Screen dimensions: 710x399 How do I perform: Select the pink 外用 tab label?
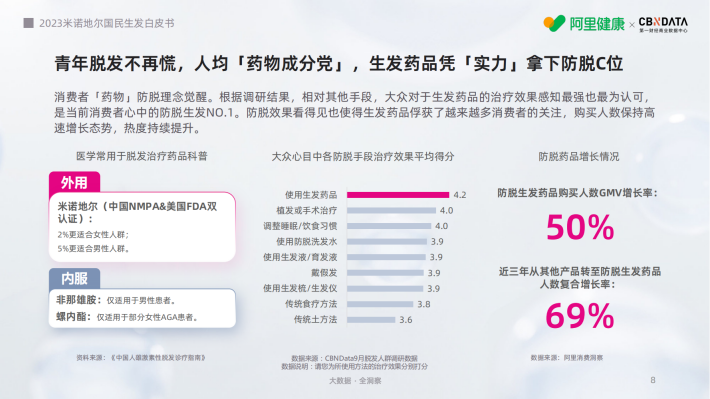[74, 183]
